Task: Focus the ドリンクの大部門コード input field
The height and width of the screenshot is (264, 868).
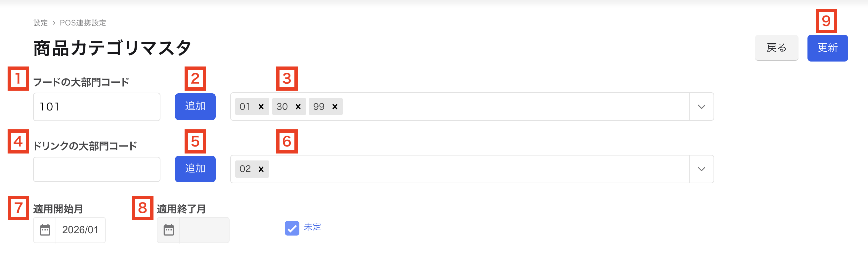Action: (97, 169)
